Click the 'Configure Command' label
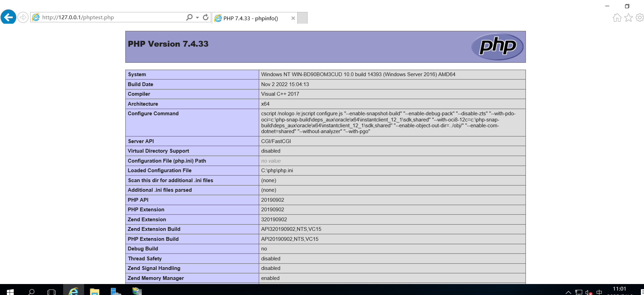Viewport: 644px width, 295px height. 153,114
